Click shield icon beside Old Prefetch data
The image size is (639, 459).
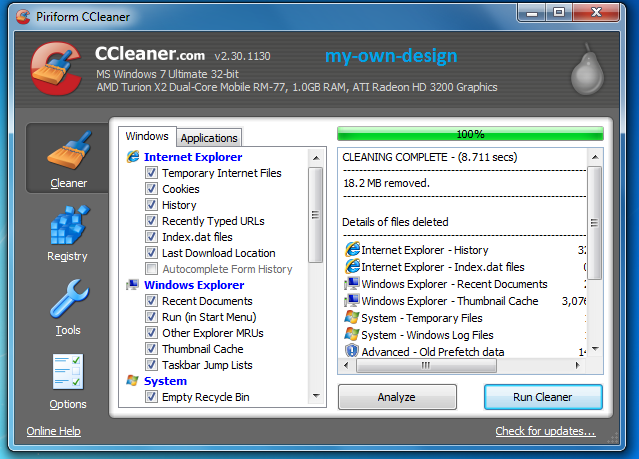(352, 351)
